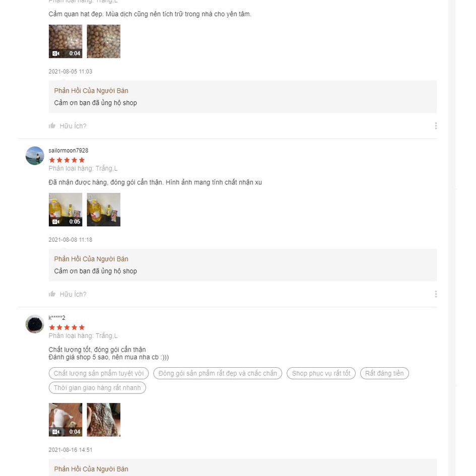Screen dimensions: 476x476
Task: Select the "Đóng gói sản phẩm rất đẹp và chắc chắn" tag
Action: (218, 373)
